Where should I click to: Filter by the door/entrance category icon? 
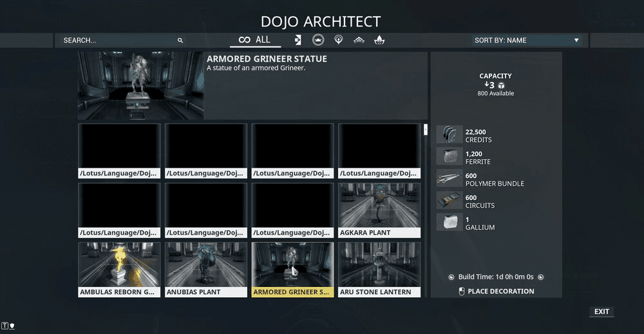point(298,40)
